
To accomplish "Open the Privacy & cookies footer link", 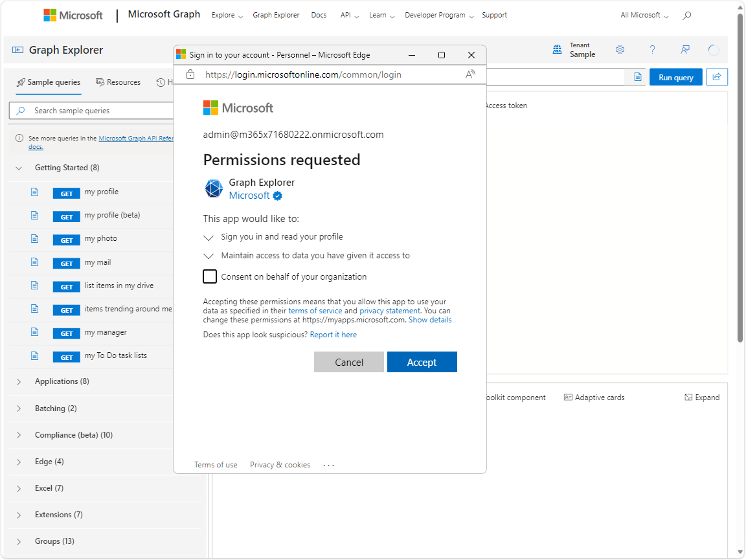I will pyautogui.click(x=280, y=465).
